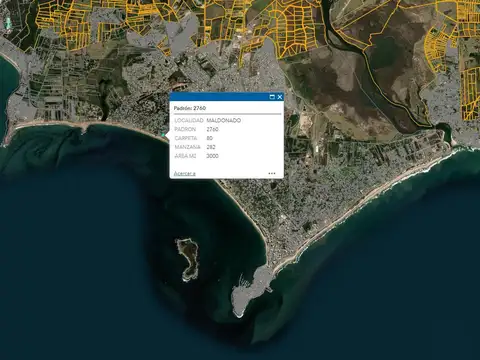Select the MALDONADO locality value
The height and width of the screenshot is (360, 480).
224,120
